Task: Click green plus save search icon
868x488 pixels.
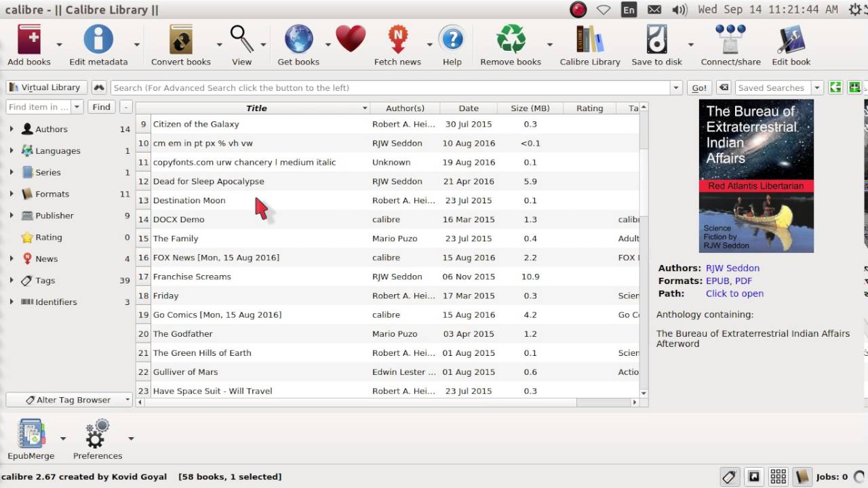Action: (854, 87)
